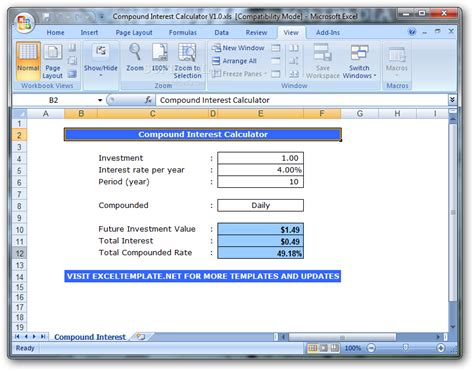Click the Synchronous Scrolling icon
The height and width of the screenshot is (371, 474).
(293, 61)
